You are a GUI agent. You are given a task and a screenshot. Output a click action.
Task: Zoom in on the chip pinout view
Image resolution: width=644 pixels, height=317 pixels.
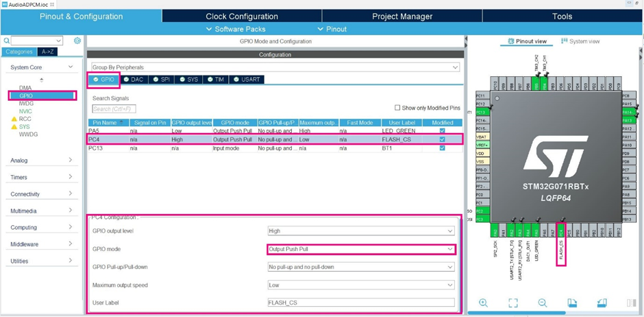click(484, 303)
